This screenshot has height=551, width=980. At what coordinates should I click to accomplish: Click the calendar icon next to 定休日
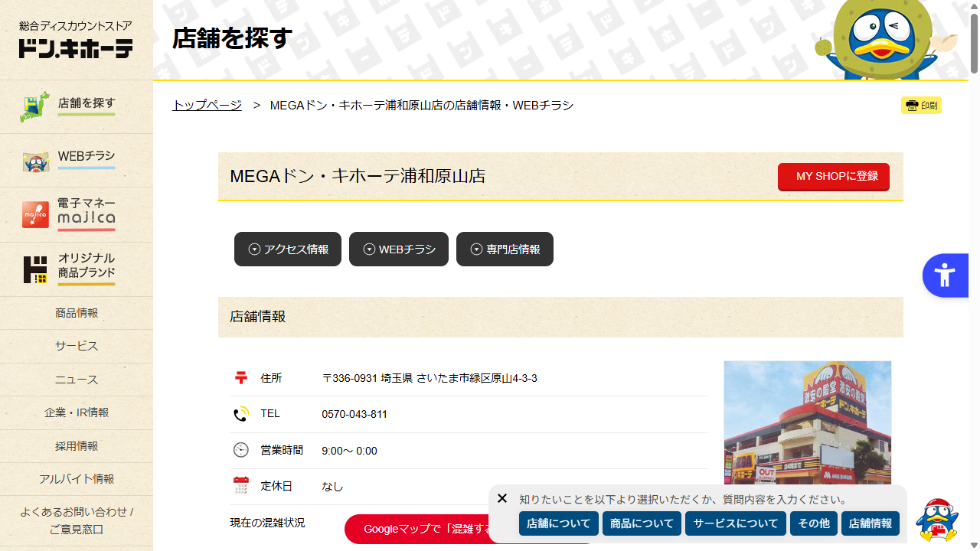pos(240,486)
